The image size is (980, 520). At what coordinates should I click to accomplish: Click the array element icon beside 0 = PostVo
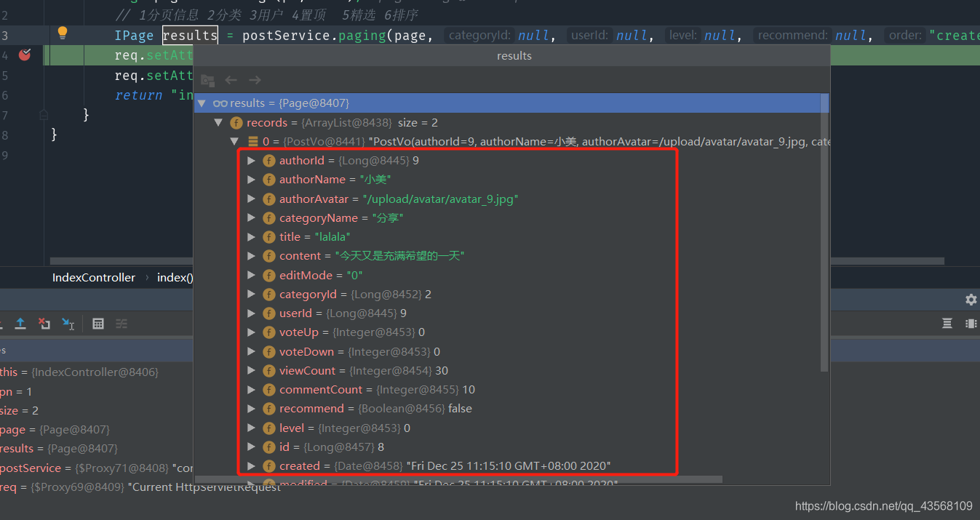coord(252,142)
